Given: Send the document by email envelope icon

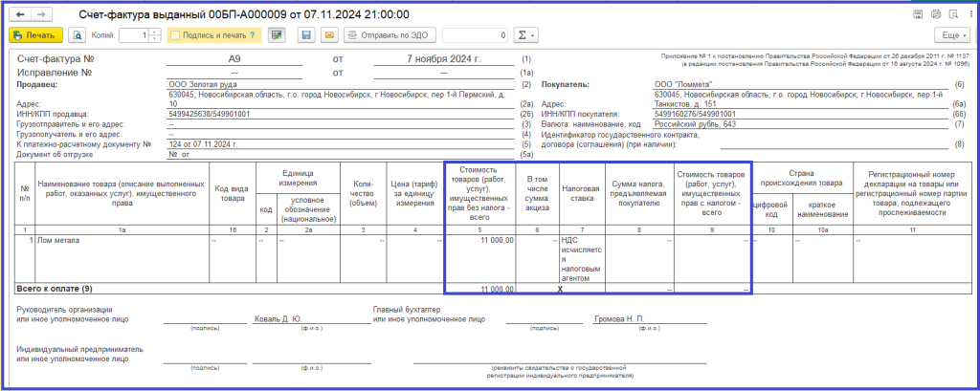Looking at the screenshot, I should [x=328, y=35].
